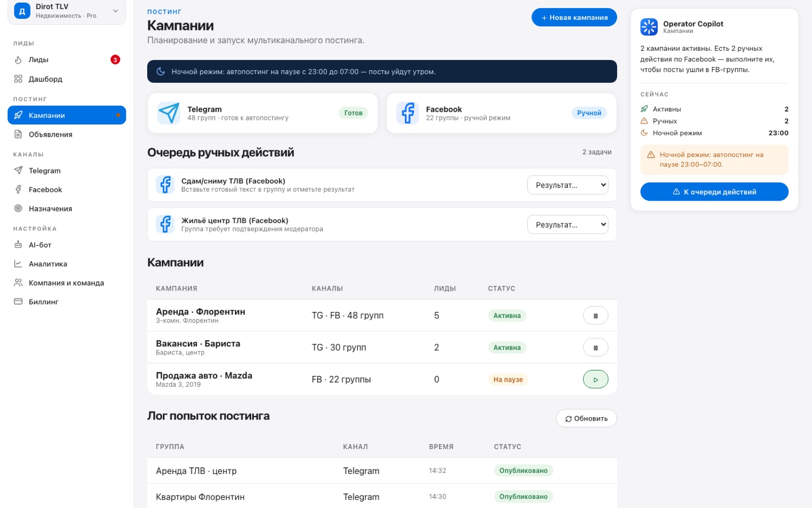This screenshot has height=508, width=812.
Task: Go to Дашборд
Action: coord(66,79)
